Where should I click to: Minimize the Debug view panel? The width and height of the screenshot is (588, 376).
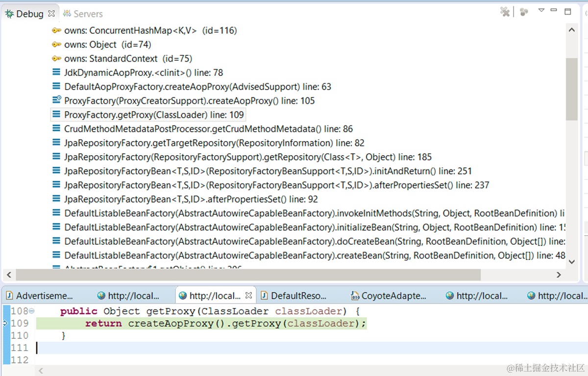coord(554,10)
